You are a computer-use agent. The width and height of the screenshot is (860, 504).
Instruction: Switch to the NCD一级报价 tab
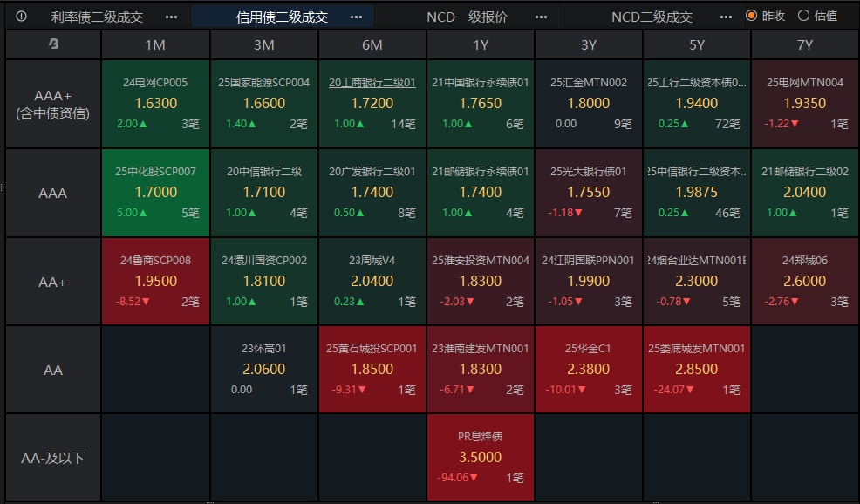click(467, 17)
